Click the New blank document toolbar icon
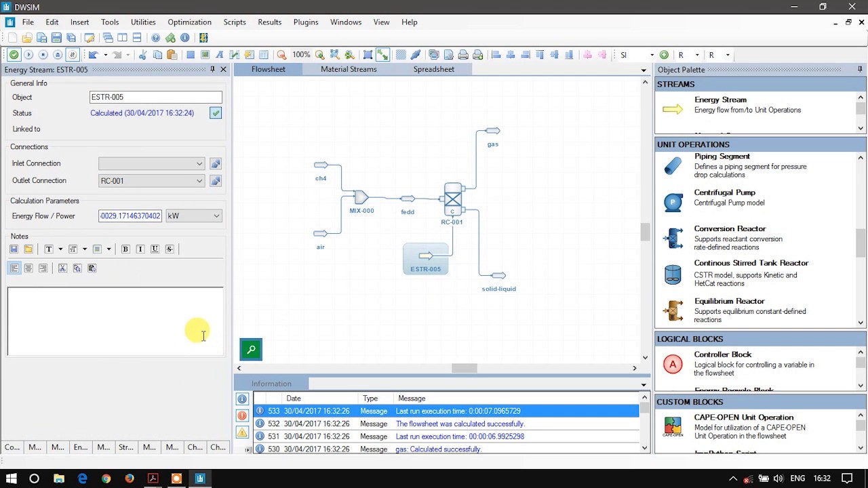This screenshot has width=868, height=488. (x=13, y=38)
